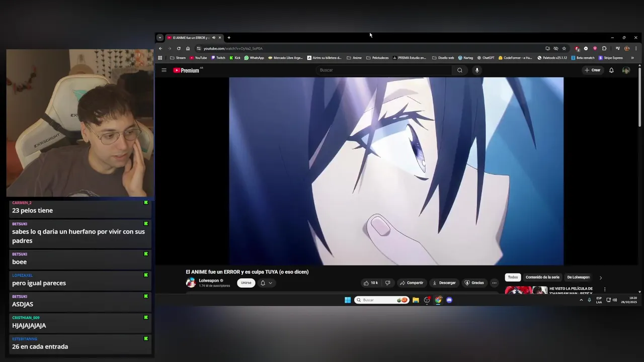The height and width of the screenshot is (362, 644).
Task: Open Windows Start button
Action: (x=348, y=300)
